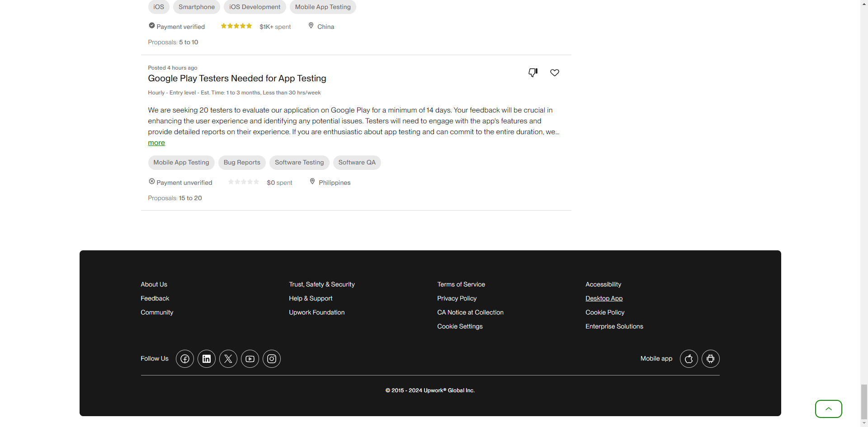Screen dimensions: 868x427
Task: Get the Android mobile app icon
Action: (711, 359)
